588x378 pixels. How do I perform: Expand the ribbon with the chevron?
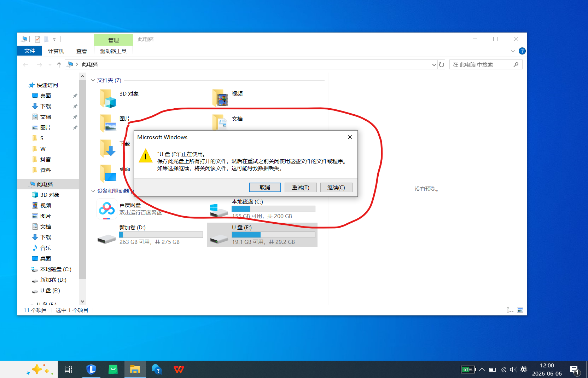pyautogui.click(x=513, y=51)
